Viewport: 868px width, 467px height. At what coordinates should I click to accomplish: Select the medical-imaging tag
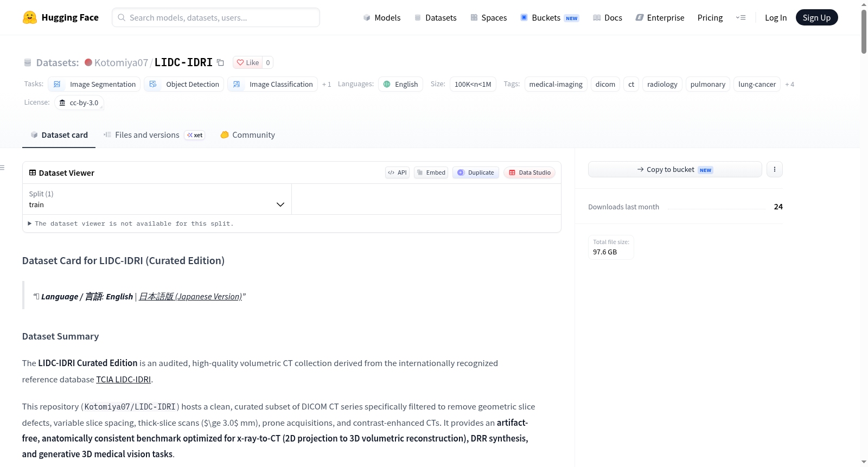pyautogui.click(x=556, y=84)
